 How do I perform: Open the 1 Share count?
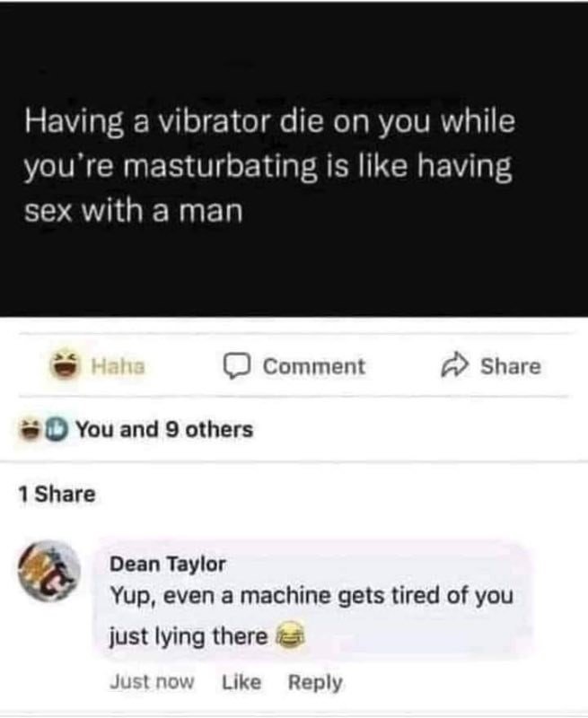pyautogui.click(x=57, y=495)
